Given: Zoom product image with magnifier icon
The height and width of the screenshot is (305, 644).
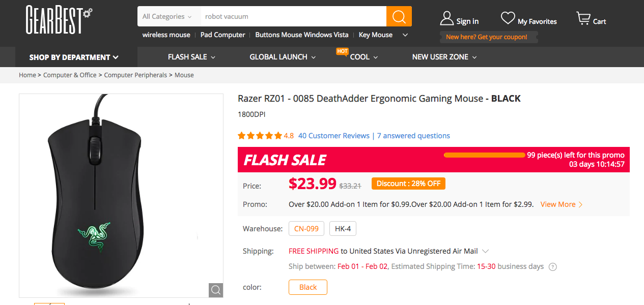Looking at the screenshot, I should click(216, 290).
